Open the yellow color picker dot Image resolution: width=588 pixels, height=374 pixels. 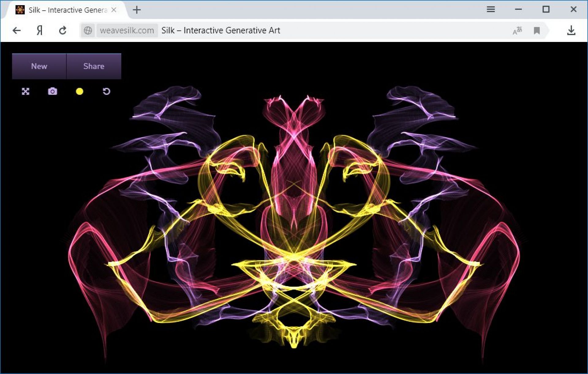[79, 91]
